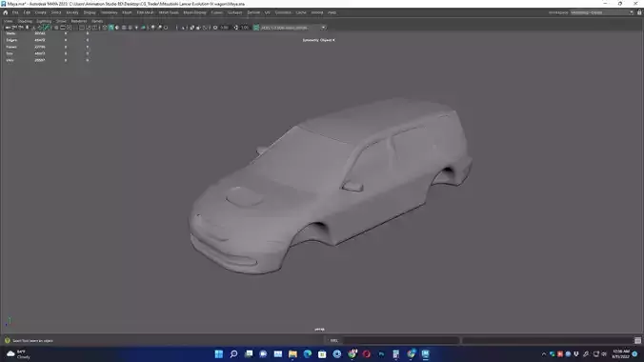The image size is (644, 362).
Task: Click the persp camera label
Action: coord(319,329)
